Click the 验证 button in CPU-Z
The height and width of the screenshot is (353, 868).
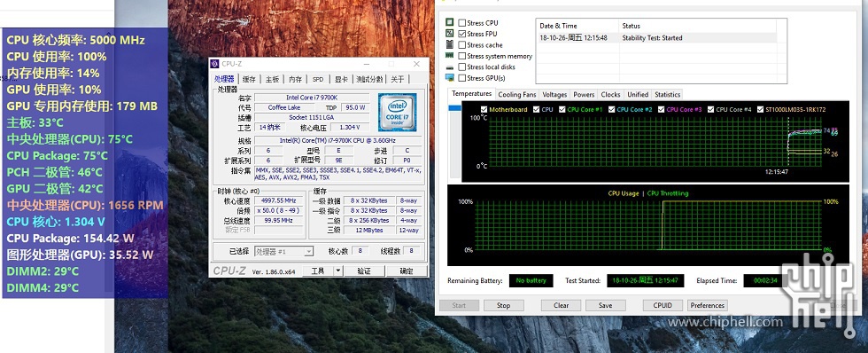click(x=364, y=271)
